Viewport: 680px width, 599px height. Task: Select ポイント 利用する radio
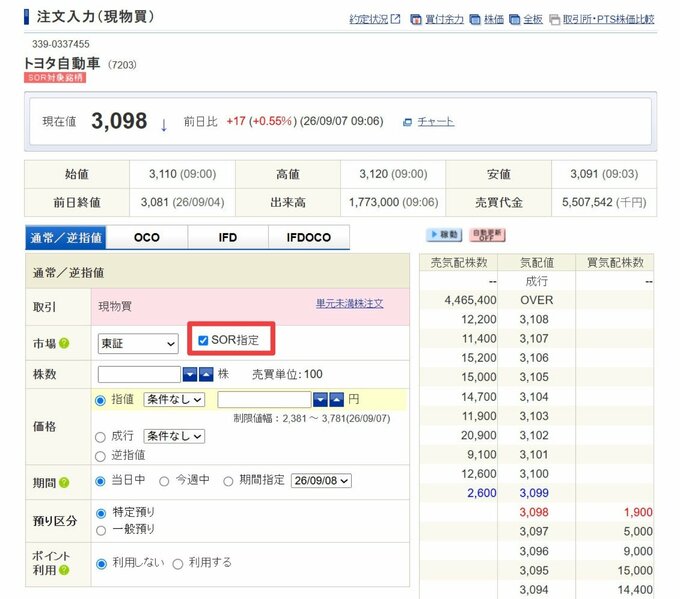coord(178,564)
